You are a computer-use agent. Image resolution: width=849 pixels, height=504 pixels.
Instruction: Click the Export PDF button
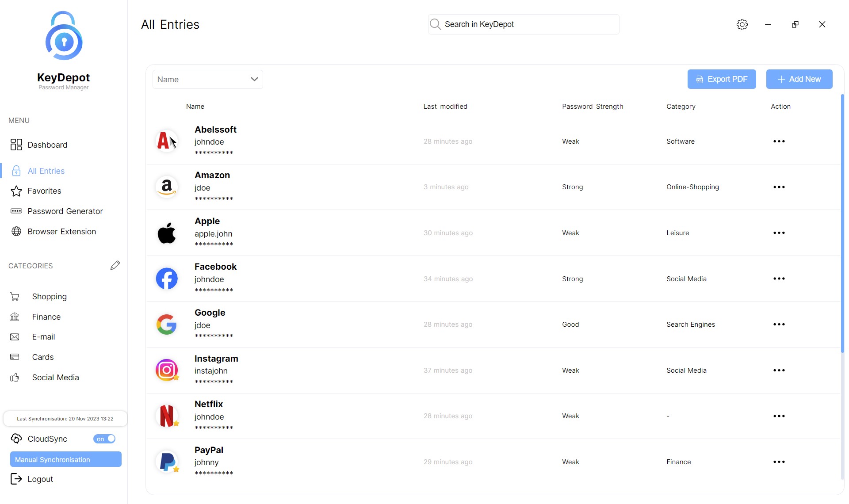pyautogui.click(x=721, y=79)
